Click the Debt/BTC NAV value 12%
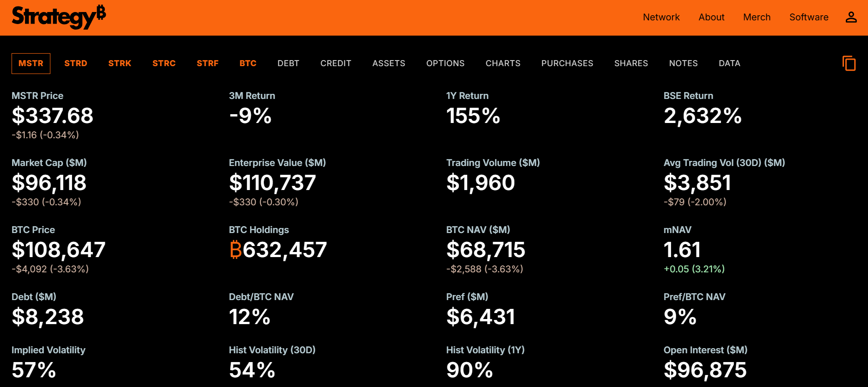The image size is (868, 387). pyautogui.click(x=250, y=317)
